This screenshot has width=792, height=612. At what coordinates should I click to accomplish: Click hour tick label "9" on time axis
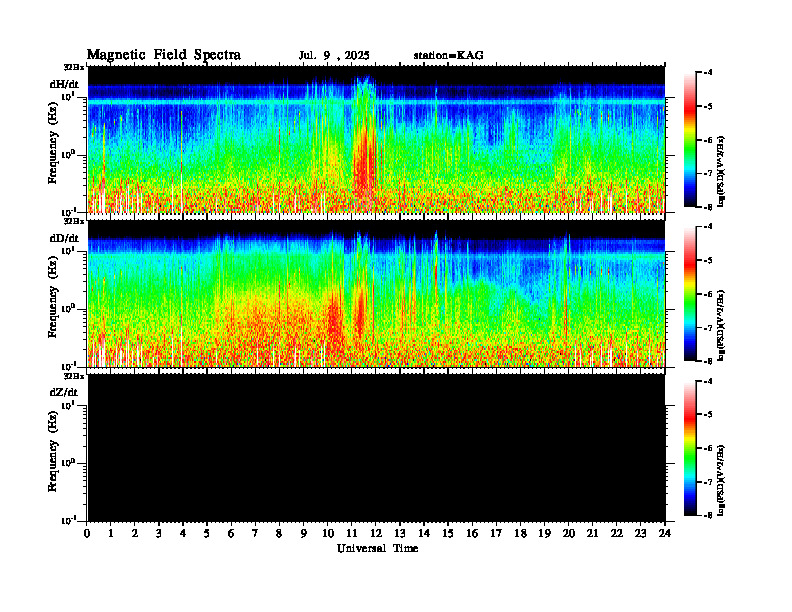[x=304, y=533]
